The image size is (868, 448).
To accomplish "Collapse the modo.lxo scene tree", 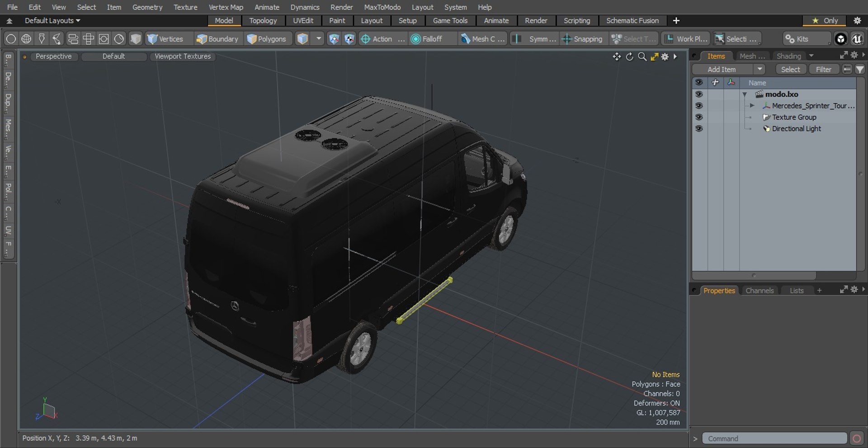I will (x=745, y=94).
